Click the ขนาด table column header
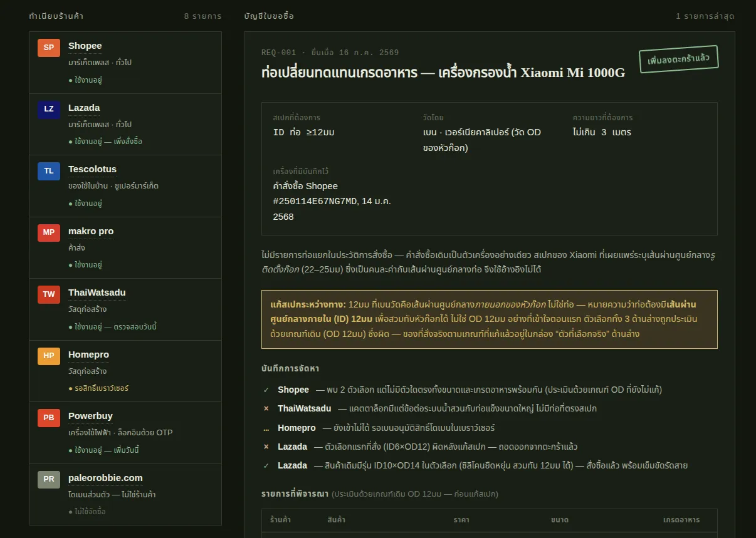This screenshot has width=756, height=538. click(x=560, y=520)
